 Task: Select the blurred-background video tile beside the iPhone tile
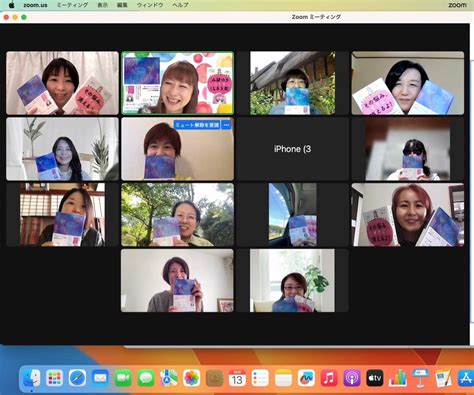pos(408,149)
